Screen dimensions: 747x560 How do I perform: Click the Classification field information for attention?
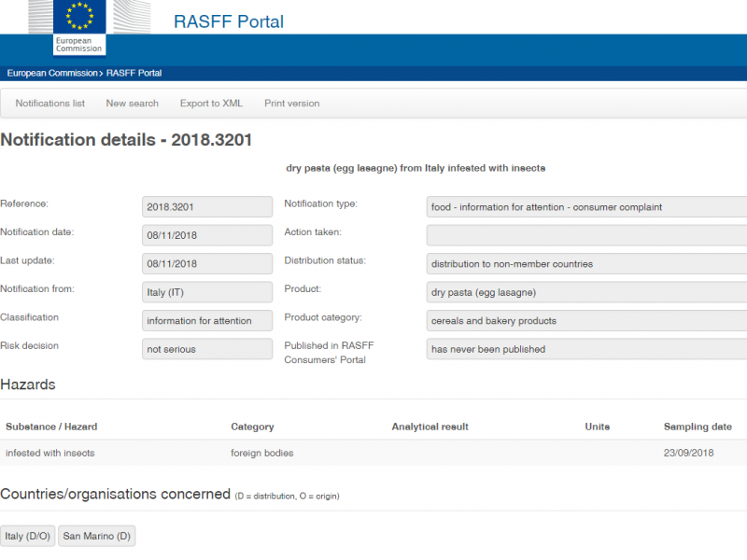coord(207,320)
